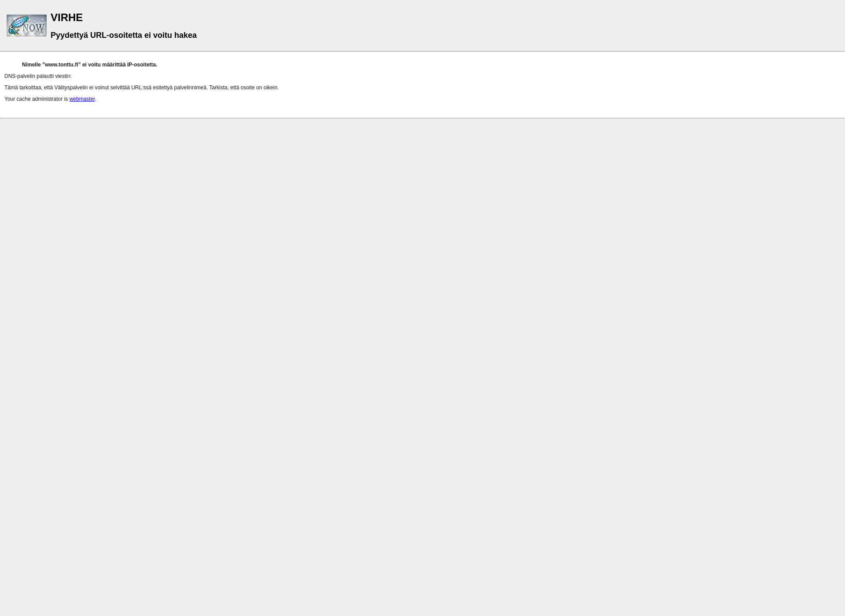
Task: Click the Välityspalvelin error description
Action: click(141, 87)
